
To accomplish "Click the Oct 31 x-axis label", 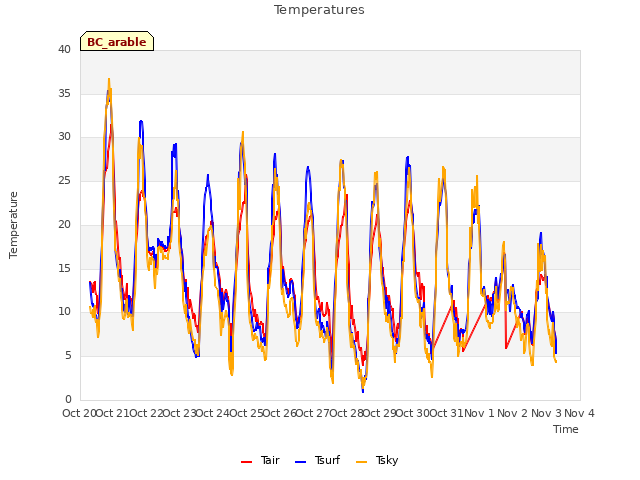I will tap(447, 413).
